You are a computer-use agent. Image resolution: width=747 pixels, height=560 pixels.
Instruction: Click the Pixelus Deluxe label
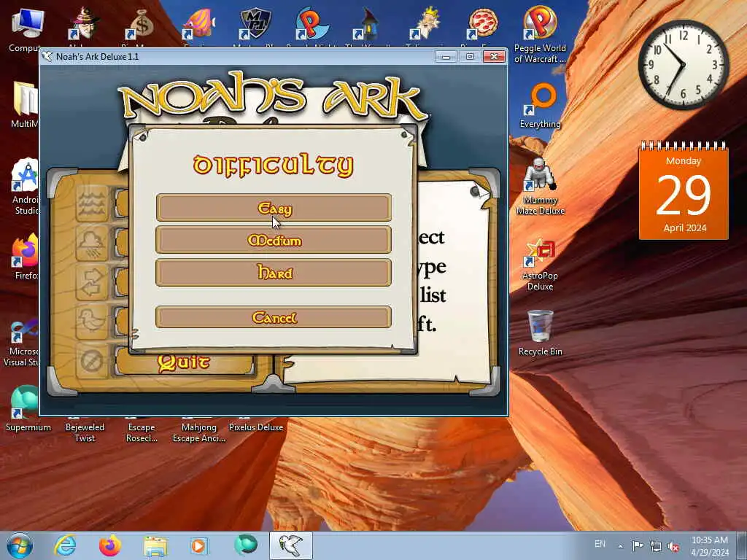256,427
